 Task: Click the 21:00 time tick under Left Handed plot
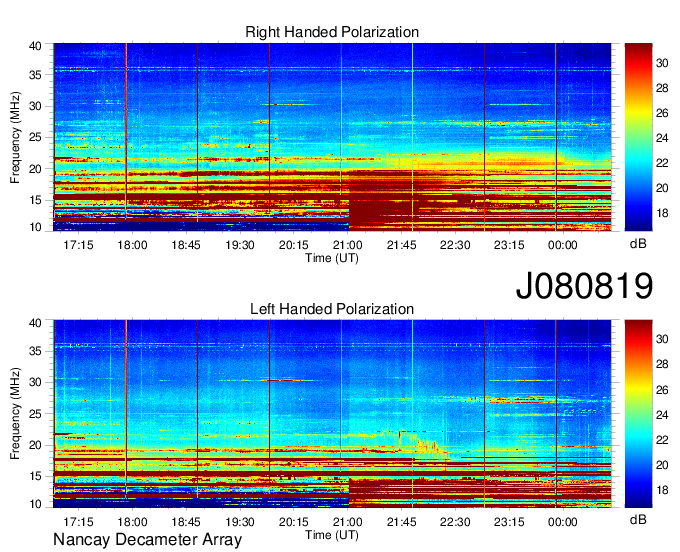pyautogui.click(x=347, y=522)
